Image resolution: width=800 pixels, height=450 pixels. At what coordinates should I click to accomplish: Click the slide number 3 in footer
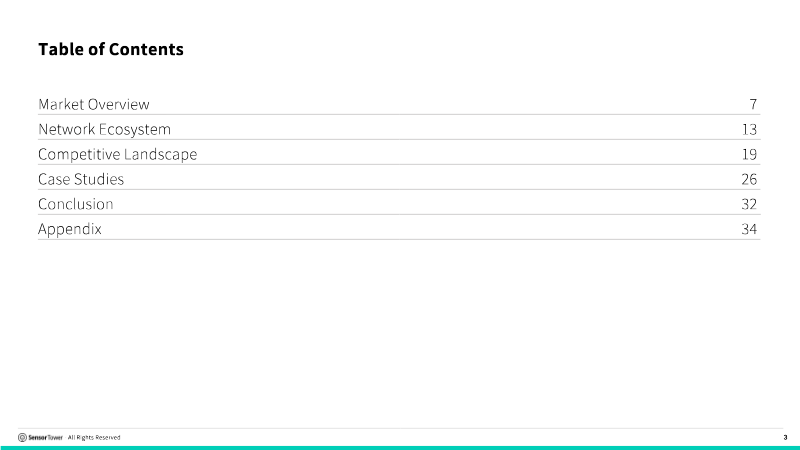pyautogui.click(x=785, y=437)
